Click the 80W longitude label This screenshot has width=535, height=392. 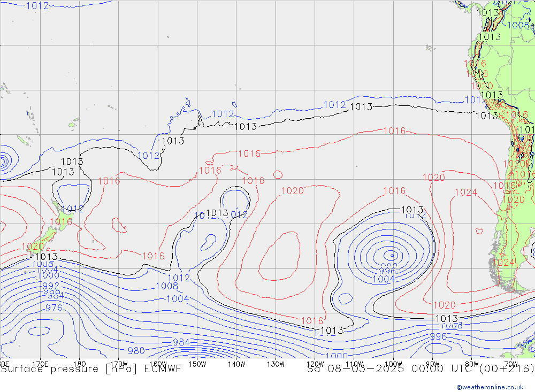pos(472,364)
